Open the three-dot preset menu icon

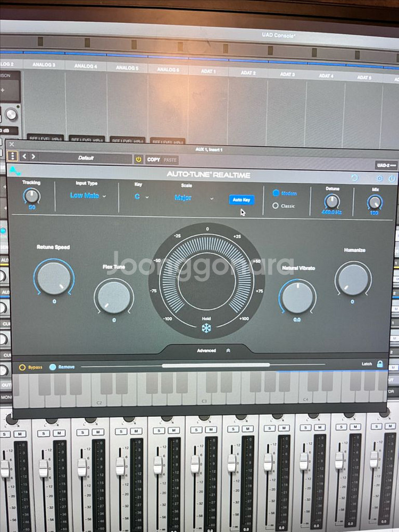pyautogui.click(x=13, y=156)
